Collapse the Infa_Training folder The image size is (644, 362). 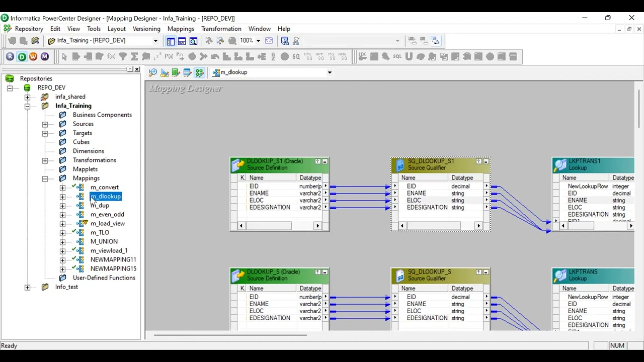(x=27, y=106)
